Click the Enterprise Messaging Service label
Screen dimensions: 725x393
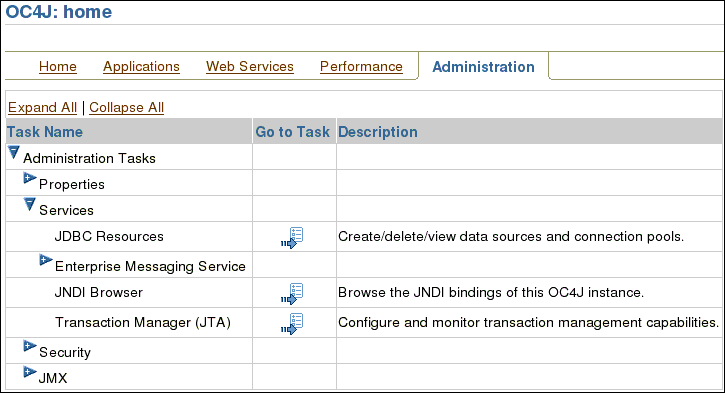[x=150, y=267]
